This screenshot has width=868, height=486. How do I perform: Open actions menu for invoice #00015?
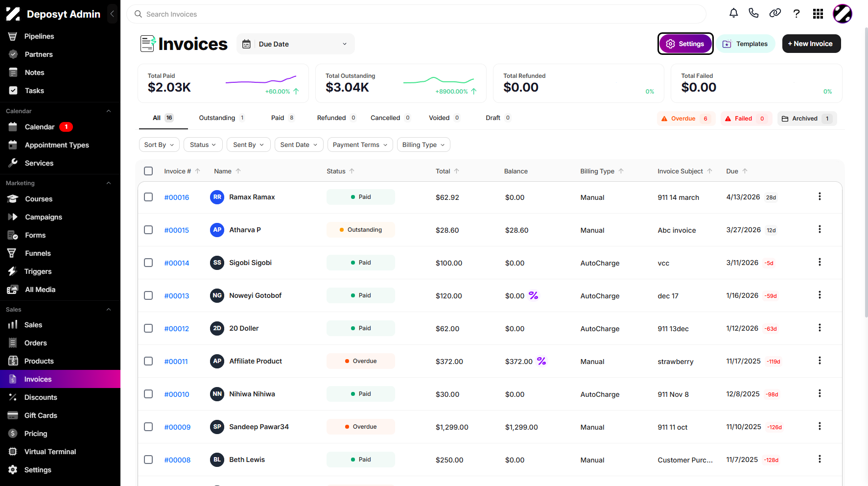(820, 229)
